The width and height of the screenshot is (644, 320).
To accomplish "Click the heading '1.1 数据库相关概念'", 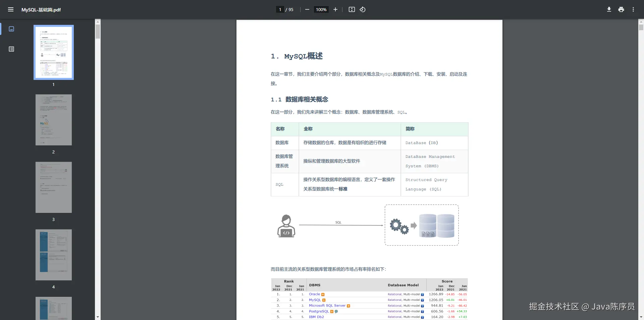I will coord(300,99).
